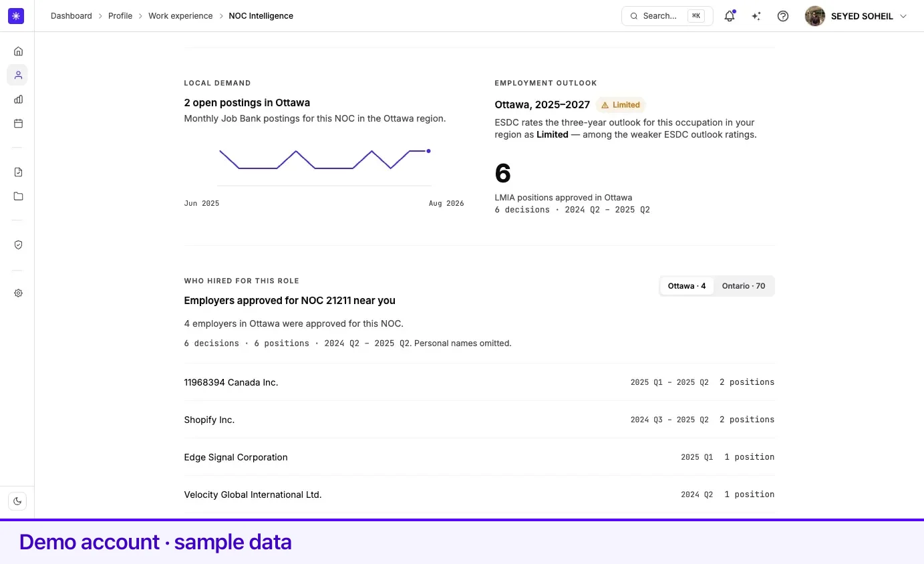Click the purple app logo icon

click(x=16, y=16)
